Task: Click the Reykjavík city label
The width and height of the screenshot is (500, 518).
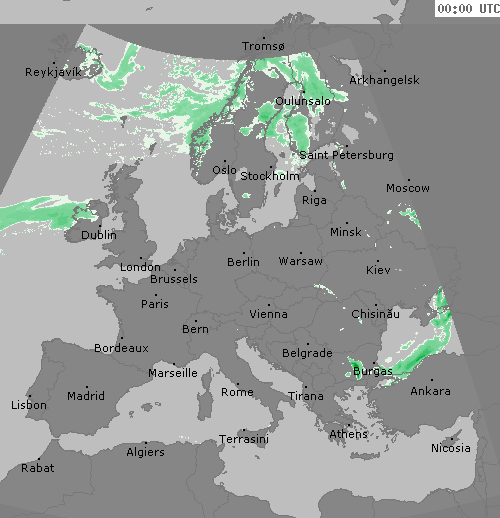Action: (x=53, y=72)
